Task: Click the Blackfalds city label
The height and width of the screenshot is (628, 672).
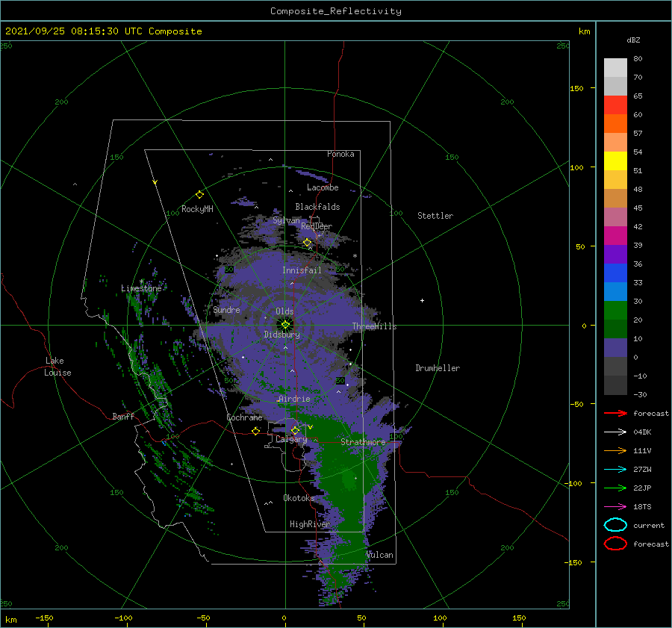Action: 317,207
